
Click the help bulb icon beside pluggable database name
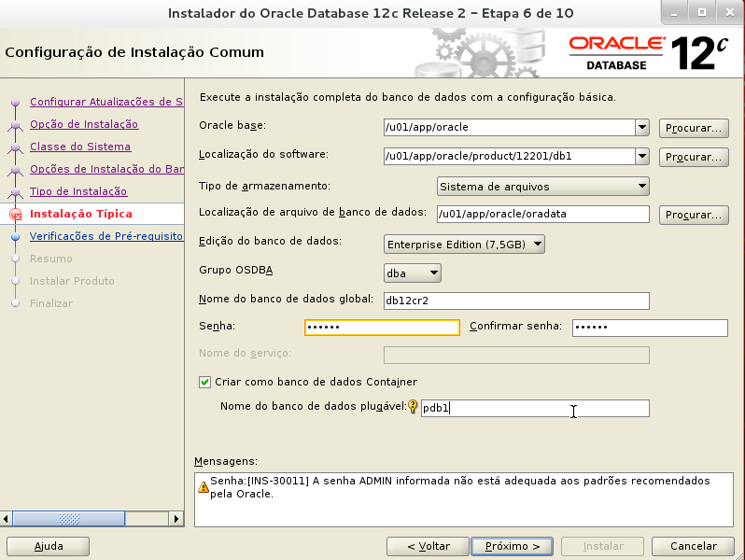(413, 407)
